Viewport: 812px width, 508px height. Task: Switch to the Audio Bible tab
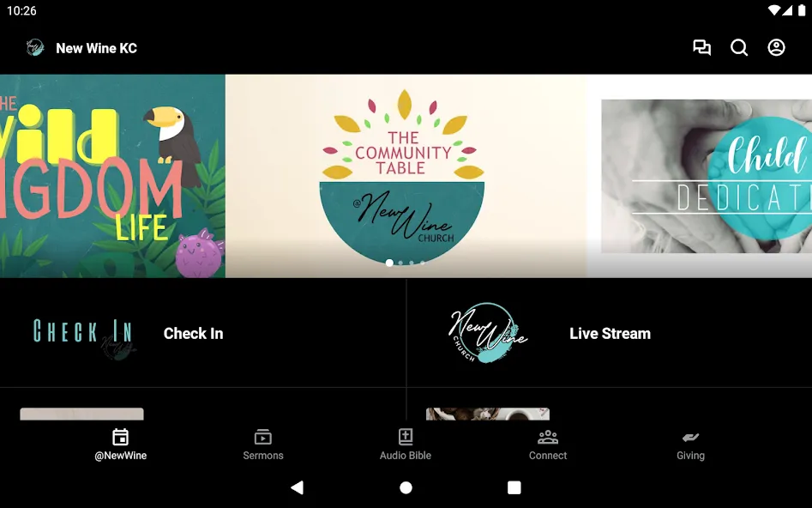tap(406, 444)
